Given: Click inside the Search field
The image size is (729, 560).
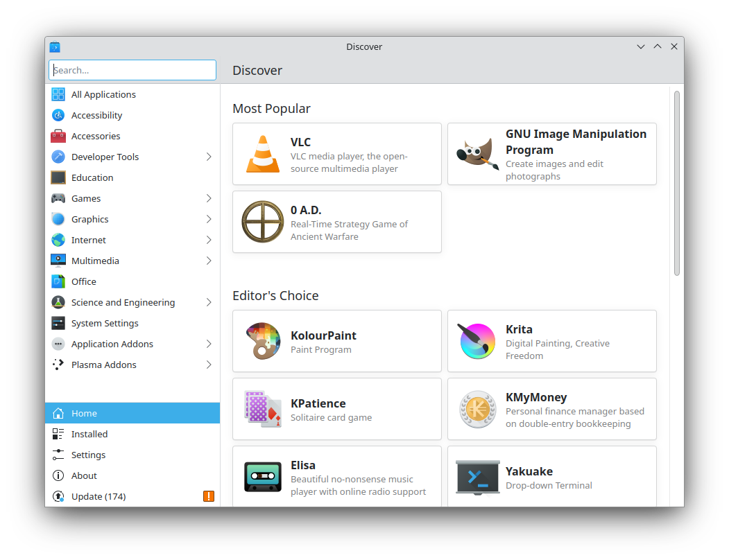Looking at the screenshot, I should [x=132, y=70].
